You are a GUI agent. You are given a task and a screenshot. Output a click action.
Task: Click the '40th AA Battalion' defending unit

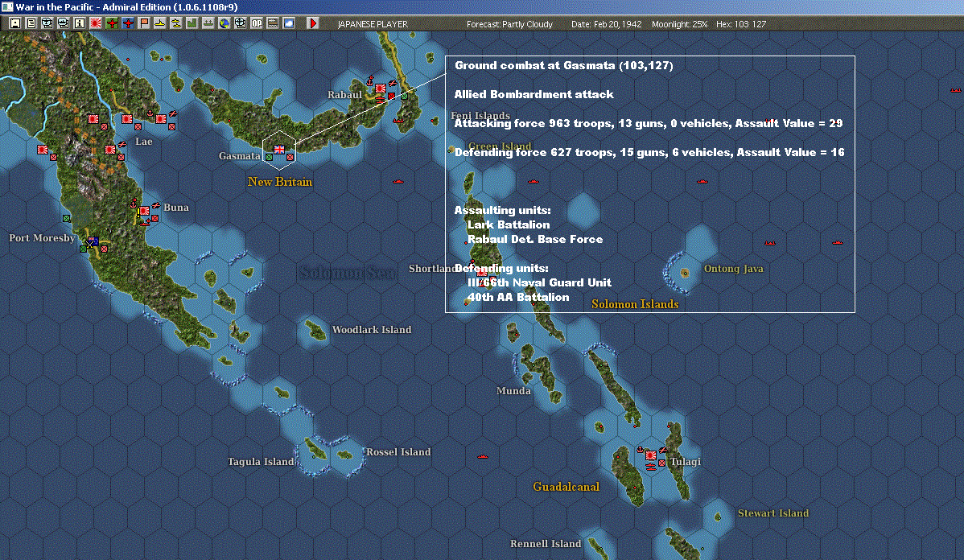518,297
